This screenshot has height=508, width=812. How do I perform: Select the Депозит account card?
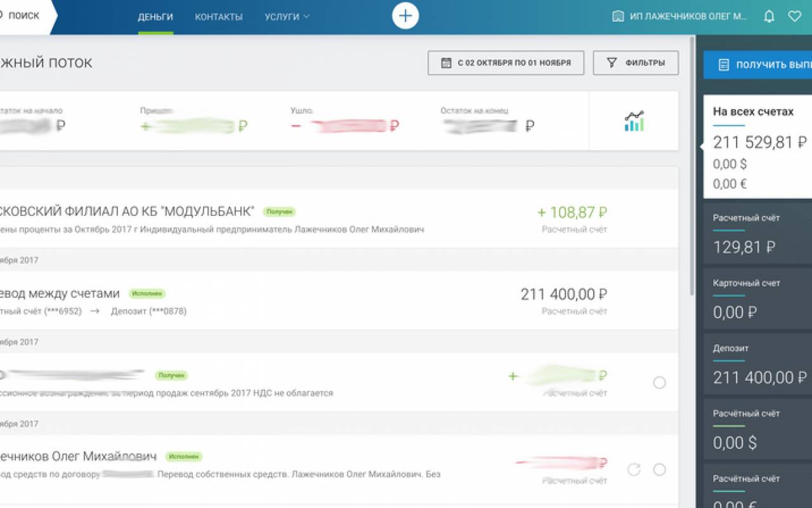(758, 365)
